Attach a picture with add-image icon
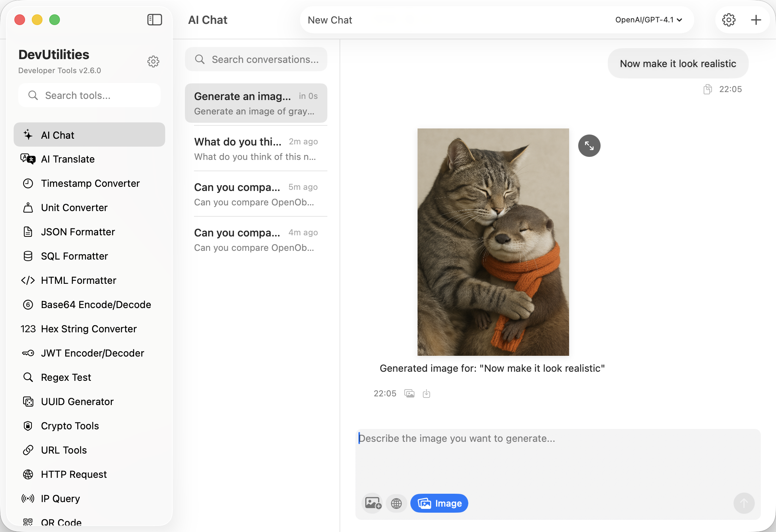The image size is (776, 532). pyautogui.click(x=372, y=503)
